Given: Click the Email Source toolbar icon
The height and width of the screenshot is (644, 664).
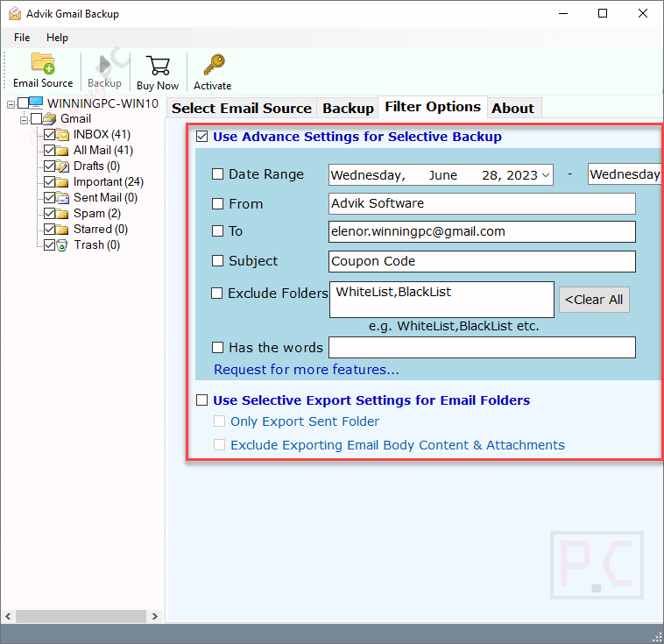Looking at the screenshot, I should tap(43, 65).
